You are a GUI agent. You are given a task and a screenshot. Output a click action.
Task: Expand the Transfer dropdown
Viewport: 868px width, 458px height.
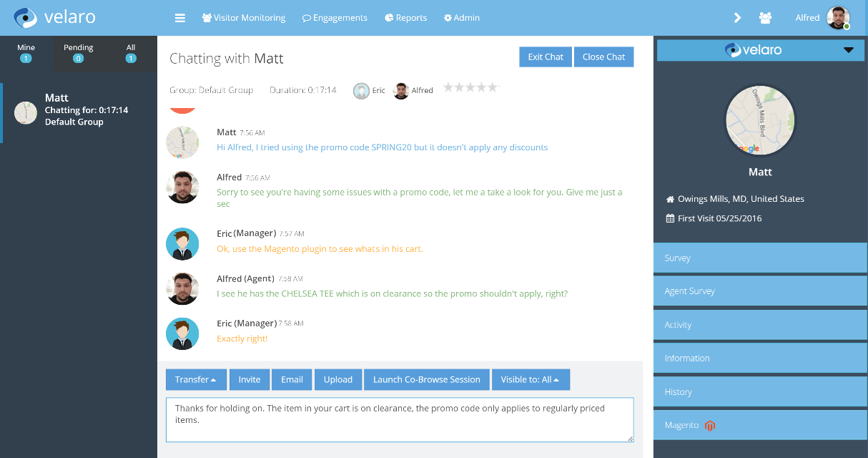pos(196,379)
